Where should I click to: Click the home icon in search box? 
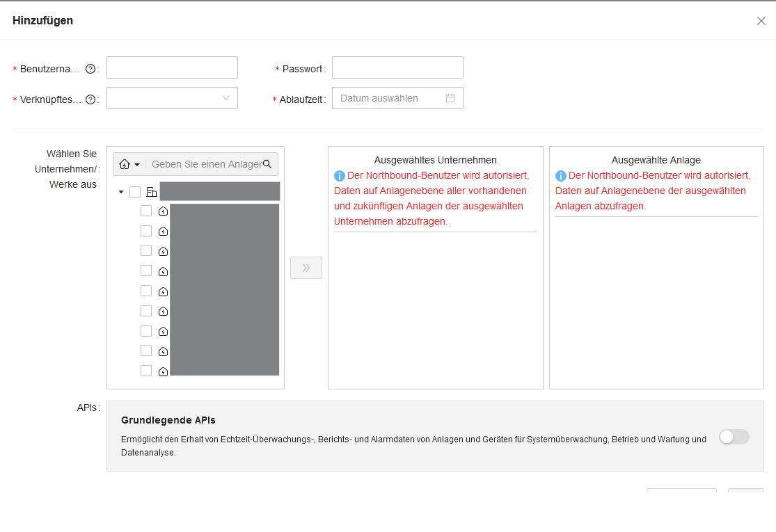pos(125,164)
